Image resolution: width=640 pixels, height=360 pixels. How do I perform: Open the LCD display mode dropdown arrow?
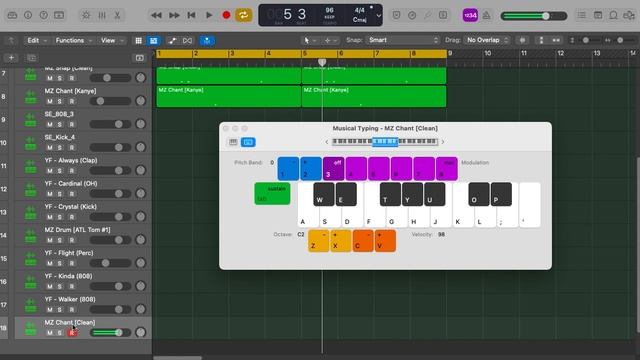click(x=378, y=16)
